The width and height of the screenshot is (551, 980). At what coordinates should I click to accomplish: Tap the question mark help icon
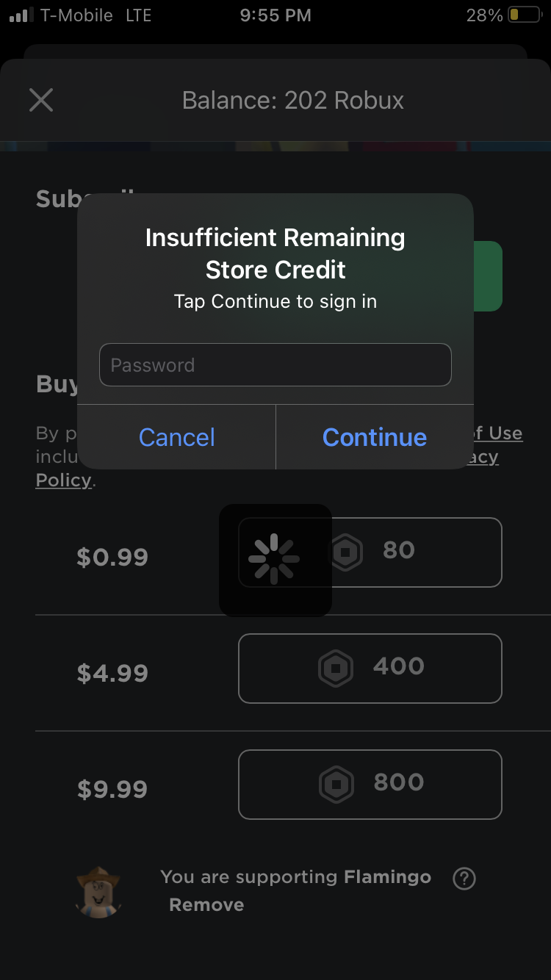coord(464,878)
